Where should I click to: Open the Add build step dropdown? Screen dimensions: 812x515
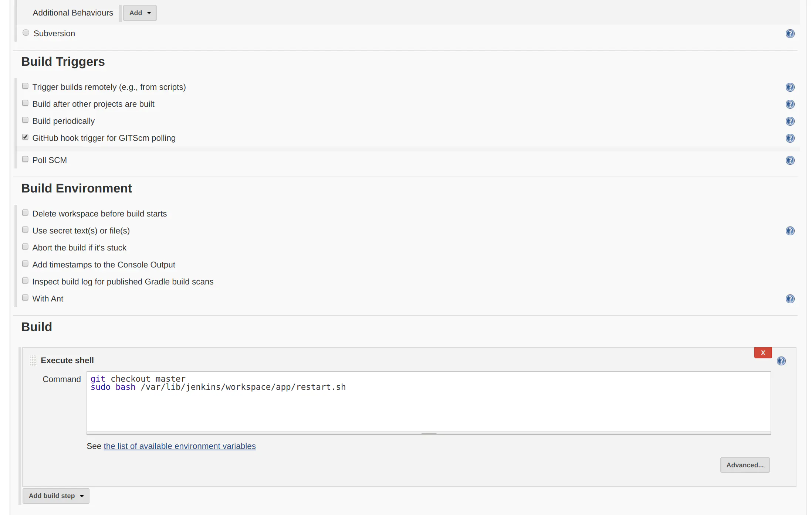coord(56,496)
